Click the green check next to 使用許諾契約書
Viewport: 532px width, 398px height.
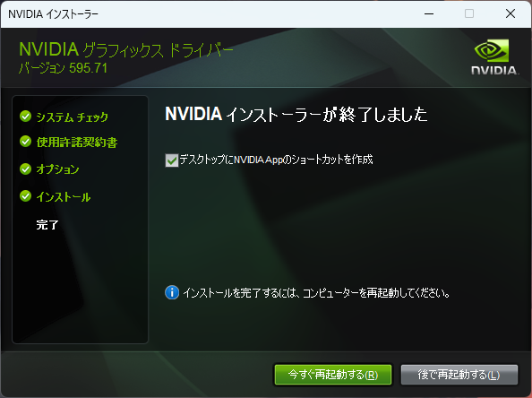click(25, 142)
